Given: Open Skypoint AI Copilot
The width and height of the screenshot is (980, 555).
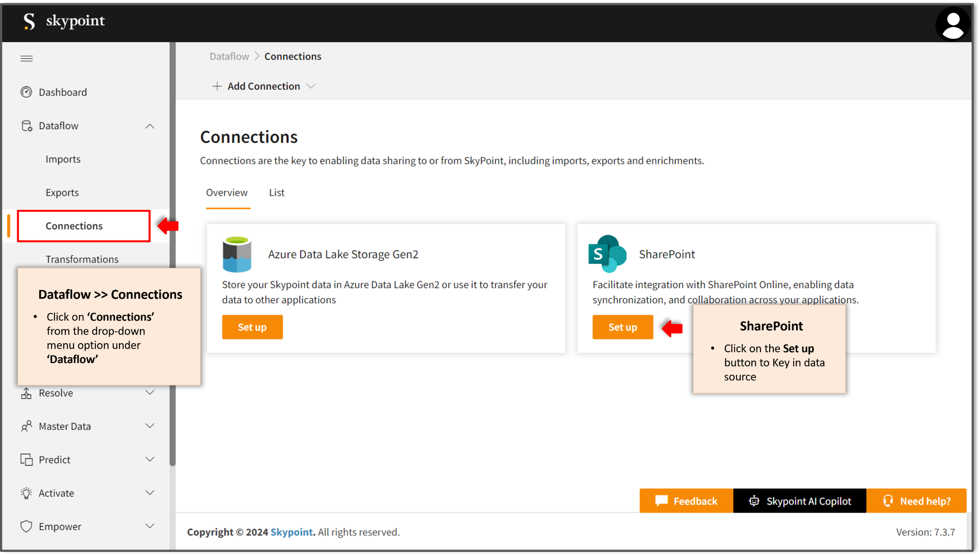Looking at the screenshot, I should click(x=799, y=500).
